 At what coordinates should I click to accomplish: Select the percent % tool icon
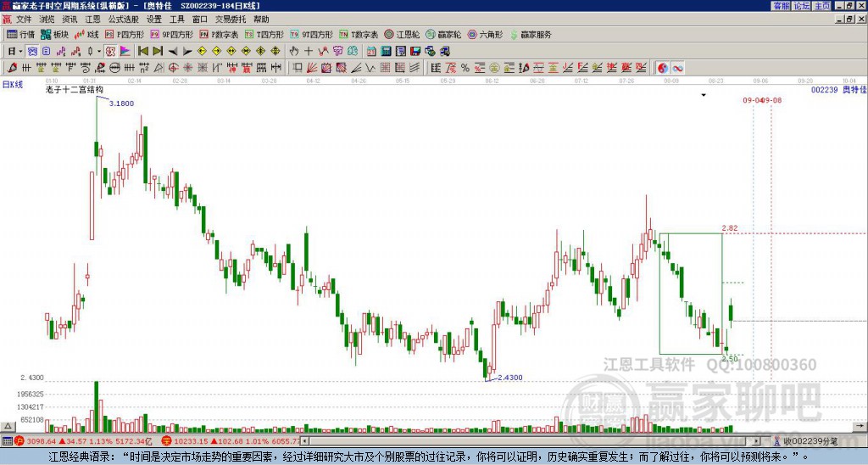pos(465,68)
